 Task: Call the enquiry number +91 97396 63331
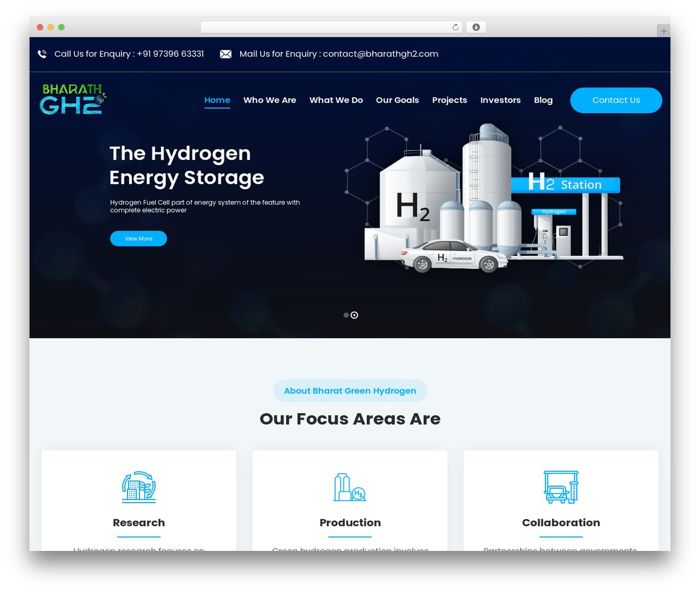pyautogui.click(x=170, y=54)
